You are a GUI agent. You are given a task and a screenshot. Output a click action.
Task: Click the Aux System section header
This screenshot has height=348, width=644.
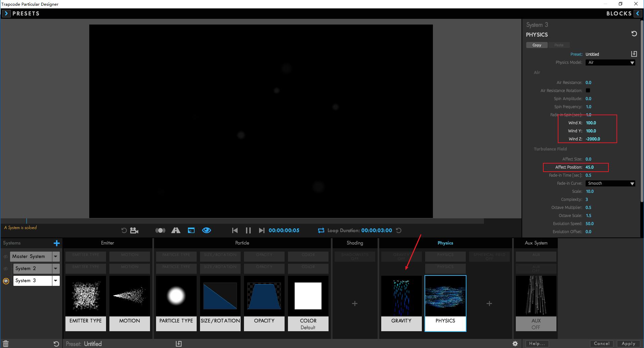point(536,243)
